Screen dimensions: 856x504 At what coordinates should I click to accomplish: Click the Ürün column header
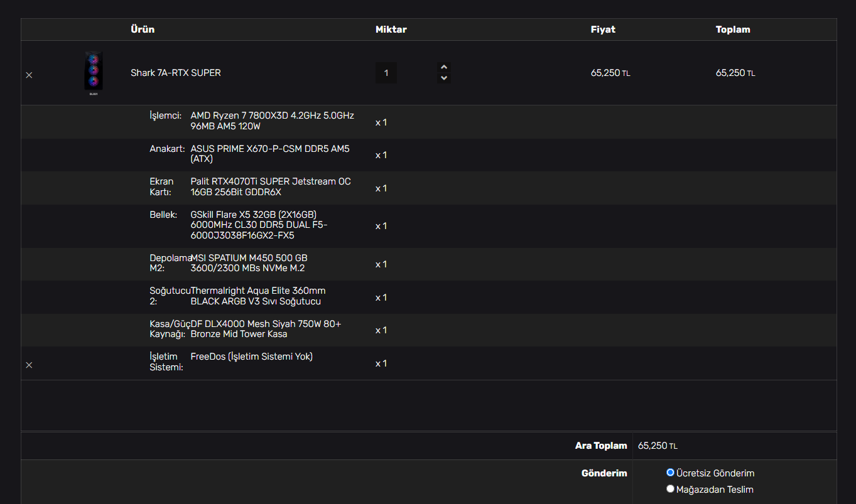(x=143, y=29)
